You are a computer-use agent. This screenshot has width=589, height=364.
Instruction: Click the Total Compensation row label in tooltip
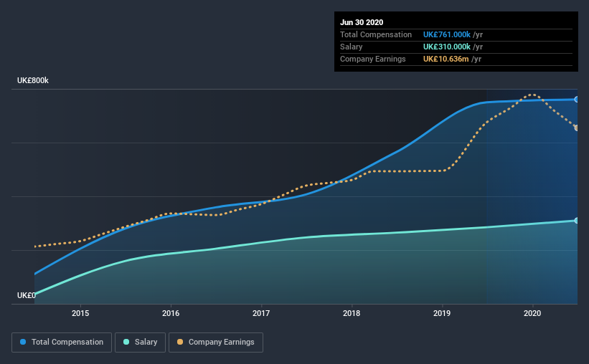coord(376,34)
